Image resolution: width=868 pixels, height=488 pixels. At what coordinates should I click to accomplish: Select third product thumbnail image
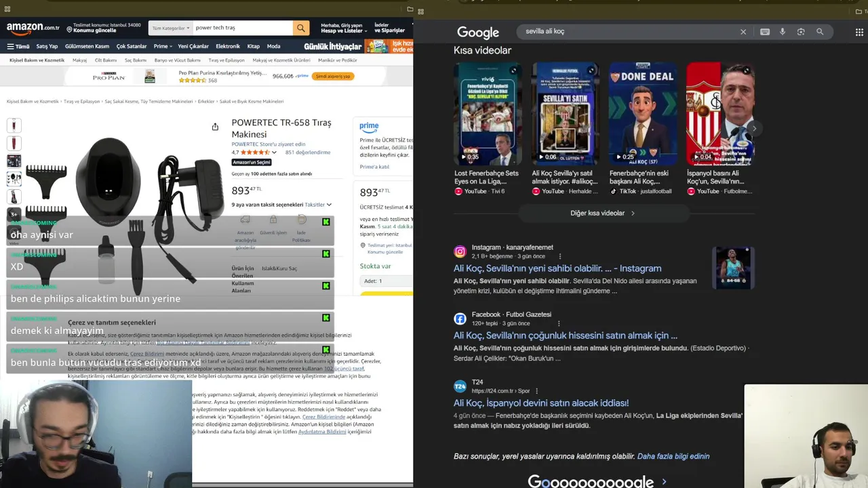coord(14,161)
